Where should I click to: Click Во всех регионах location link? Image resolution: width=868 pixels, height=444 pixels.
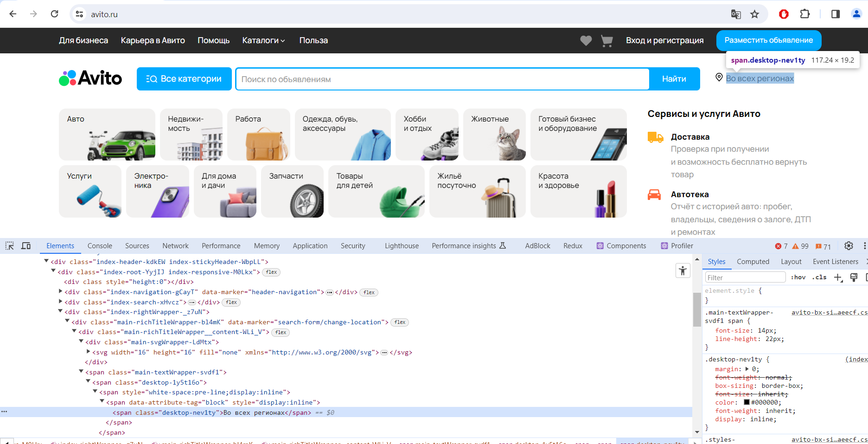click(760, 78)
